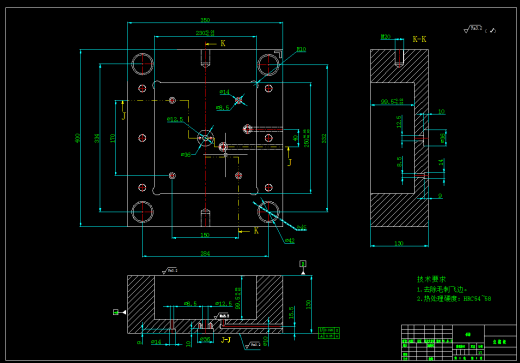Click the 9 dimension in K-K section
520x363 pixels.
440,196
